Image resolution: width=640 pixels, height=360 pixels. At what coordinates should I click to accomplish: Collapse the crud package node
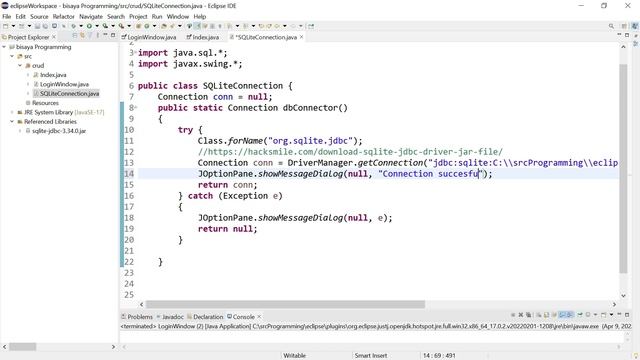pos(20,65)
